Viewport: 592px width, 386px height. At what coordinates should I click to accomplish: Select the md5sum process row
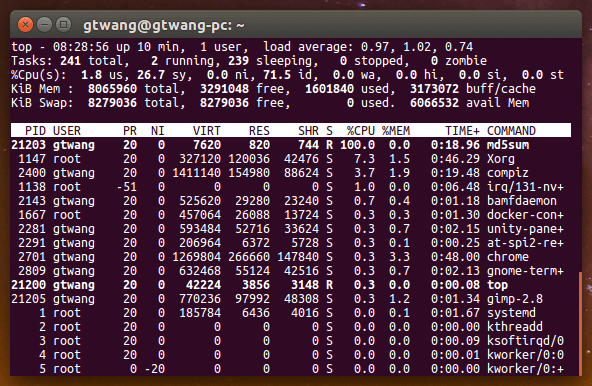(x=291, y=145)
